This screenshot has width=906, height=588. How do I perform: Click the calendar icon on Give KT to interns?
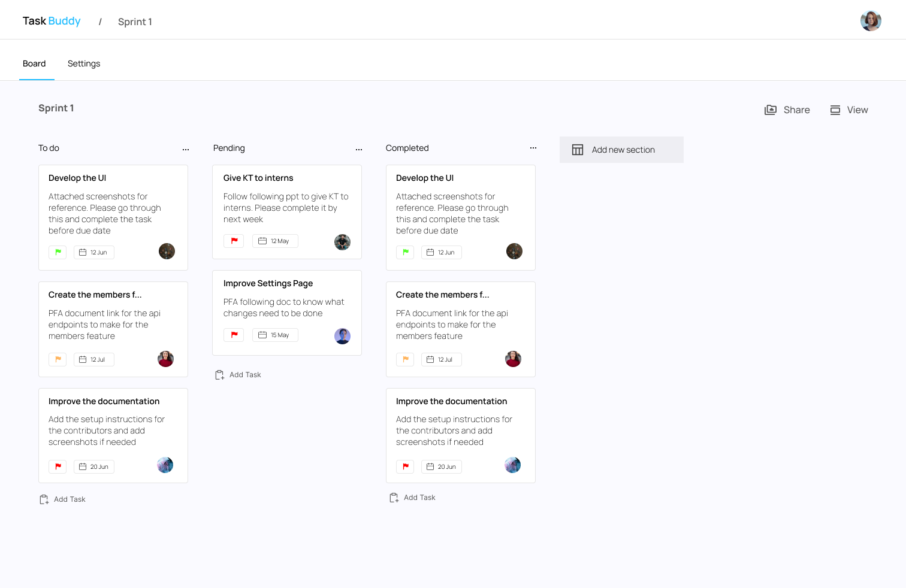[x=262, y=240]
